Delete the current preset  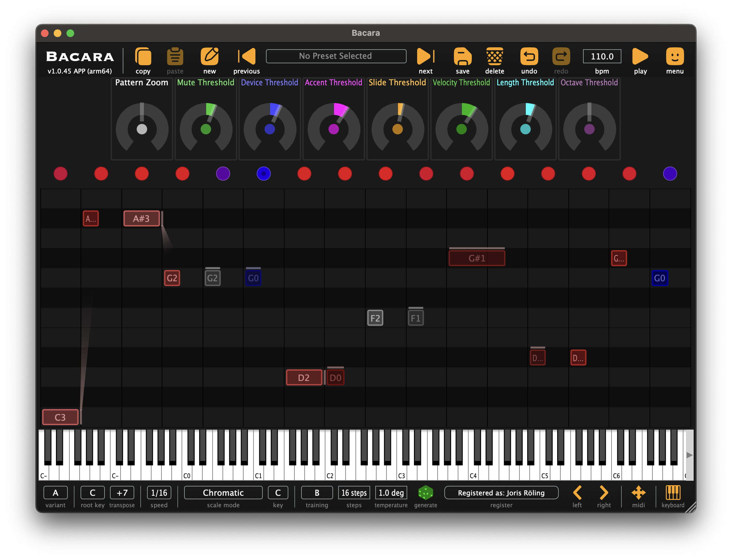494,56
